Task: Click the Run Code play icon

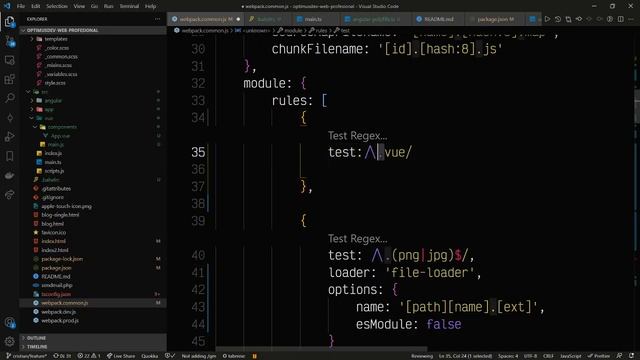Action: click(x=547, y=19)
